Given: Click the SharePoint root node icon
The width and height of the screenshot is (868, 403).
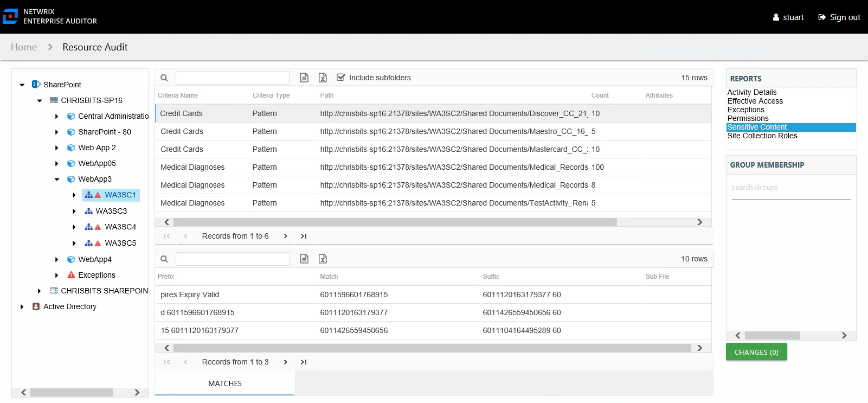Looking at the screenshot, I should click(36, 84).
